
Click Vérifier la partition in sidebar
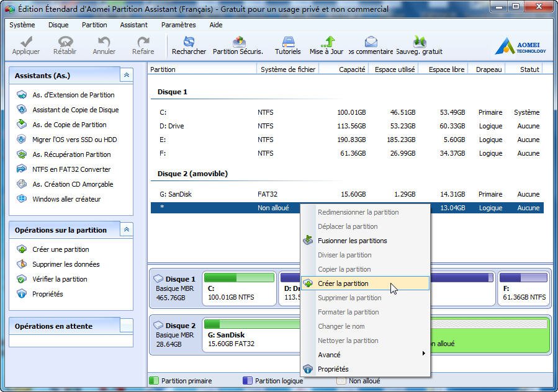click(x=60, y=279)
